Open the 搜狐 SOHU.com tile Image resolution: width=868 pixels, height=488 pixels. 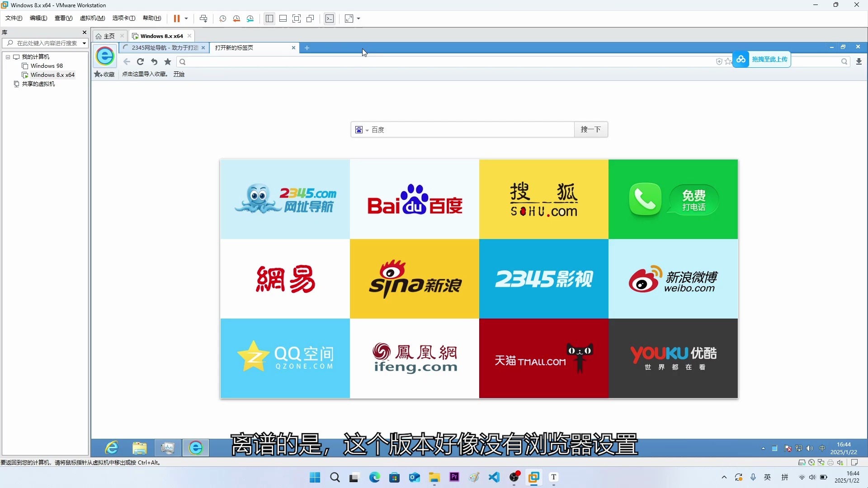(x=544, y=199)
